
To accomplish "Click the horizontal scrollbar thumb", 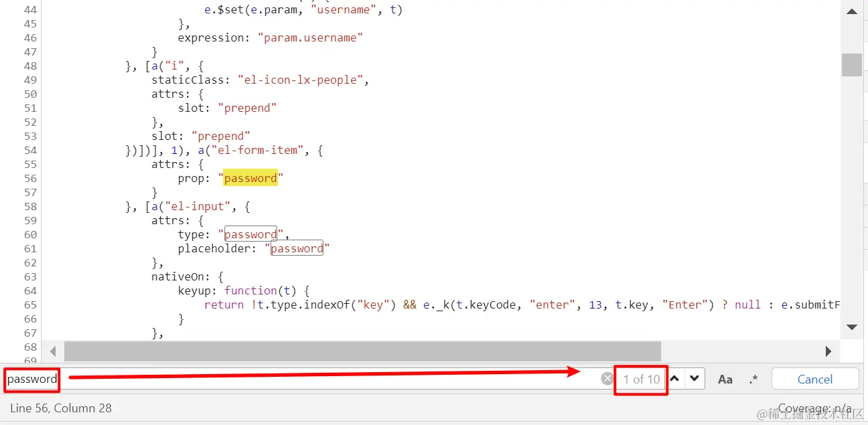I will [x=362, y=351].
